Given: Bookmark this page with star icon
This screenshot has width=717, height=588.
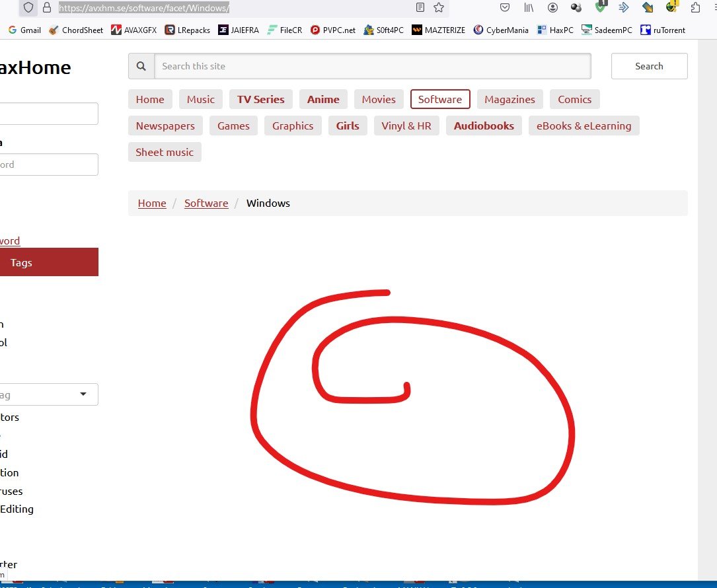Looking at the screenshot, I should click(439, 8).
